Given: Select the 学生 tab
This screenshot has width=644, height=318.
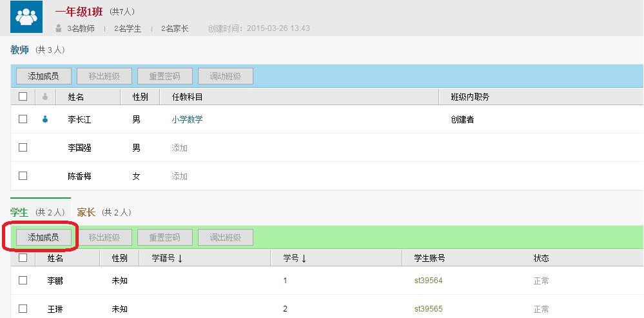Looking at the screenshot, I should pos(19,212).
